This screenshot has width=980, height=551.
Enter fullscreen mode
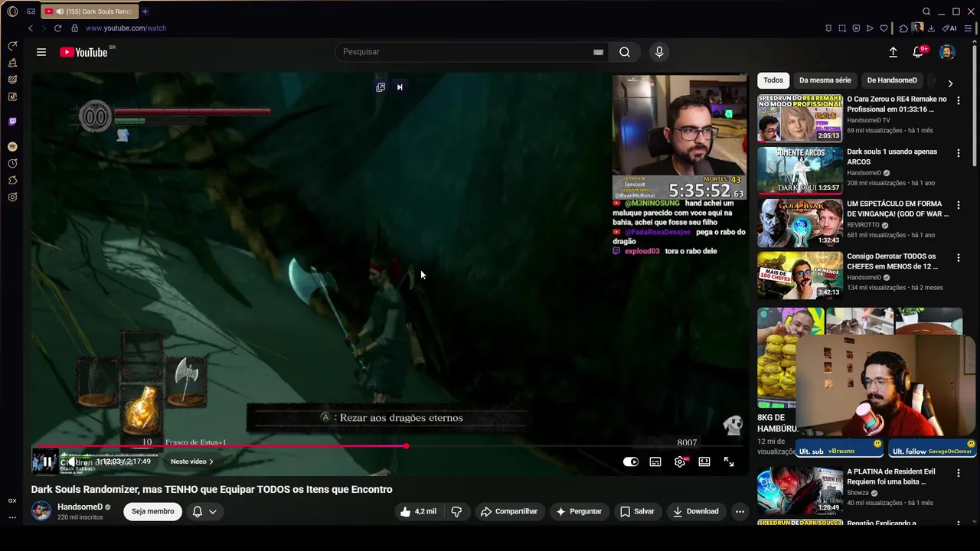point(729,461)
